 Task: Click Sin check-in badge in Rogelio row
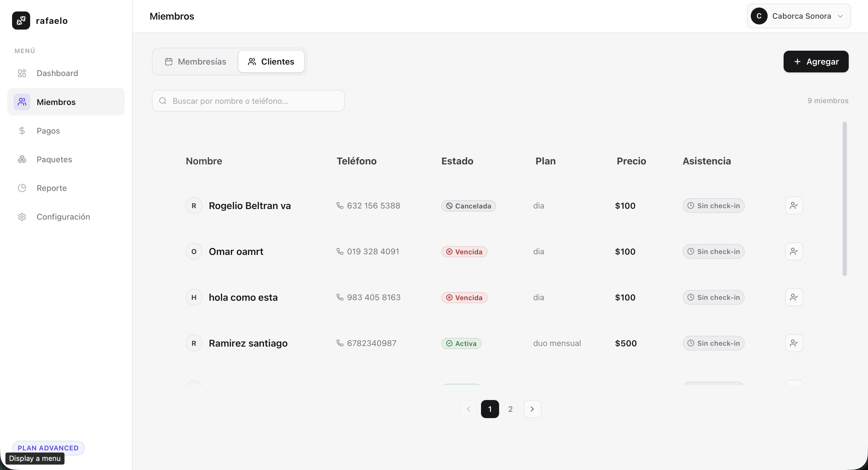point(713,206)
